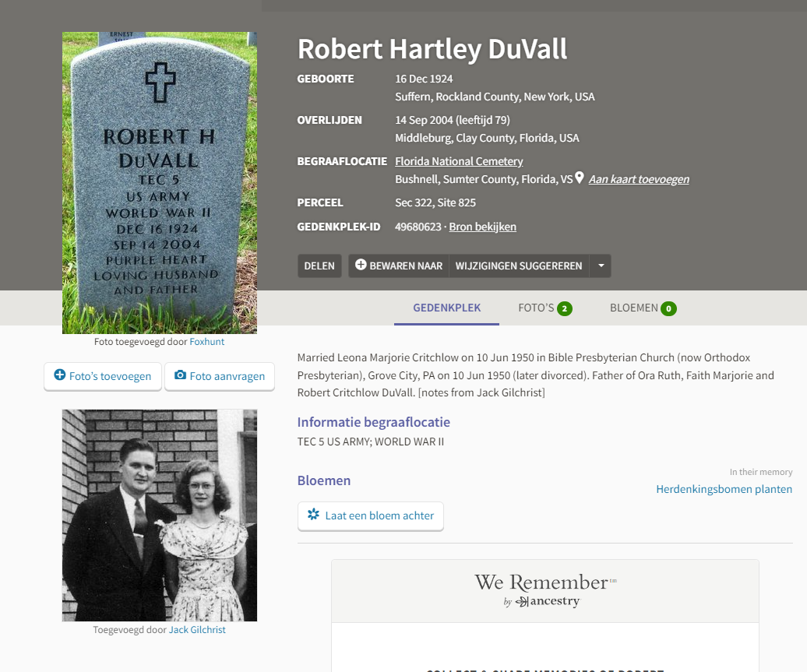Click Laat een bloem achter button

point(371,515)
